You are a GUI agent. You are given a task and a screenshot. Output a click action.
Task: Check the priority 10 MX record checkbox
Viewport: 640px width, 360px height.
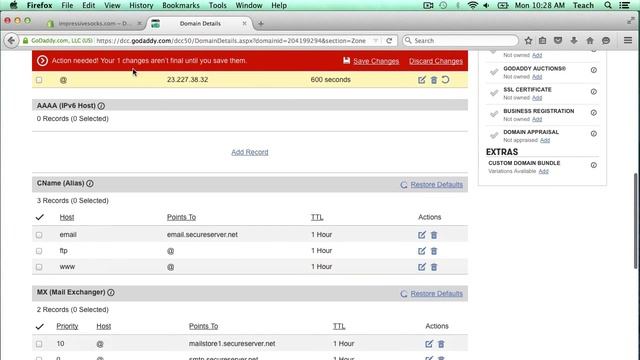tap(39, 344)
